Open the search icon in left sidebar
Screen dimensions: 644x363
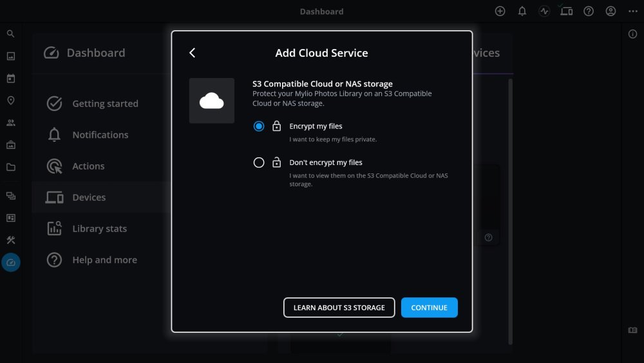coord(11,34)
